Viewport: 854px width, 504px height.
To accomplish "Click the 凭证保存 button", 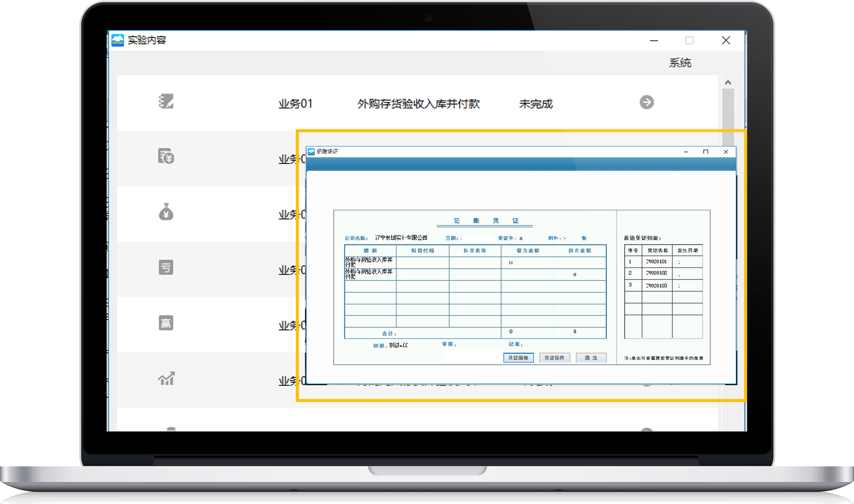I will click(x=554, y=358).
